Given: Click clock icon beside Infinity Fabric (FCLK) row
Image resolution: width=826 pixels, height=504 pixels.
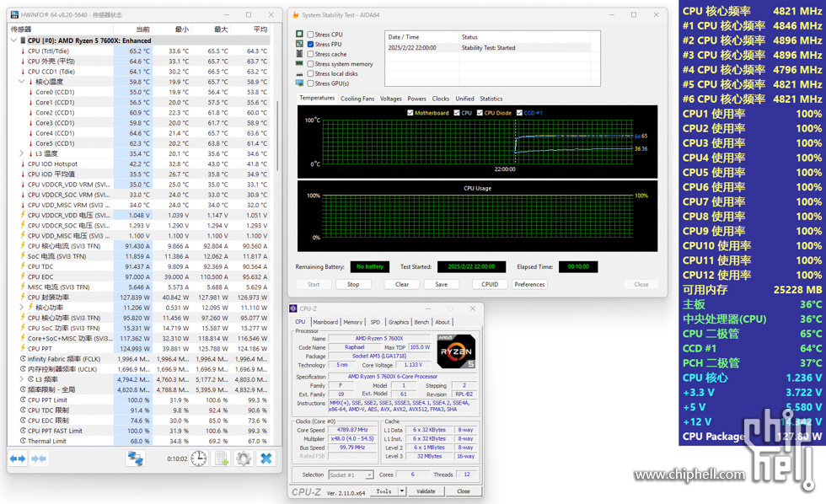Looking at the screenshot, I should click(x=23, y=359).
